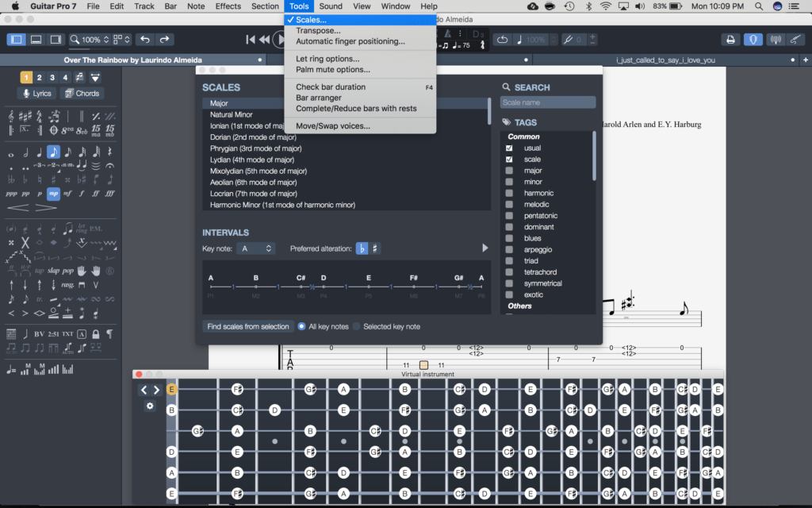
Task: Click the print icon in toolbar
Action: 730,40
